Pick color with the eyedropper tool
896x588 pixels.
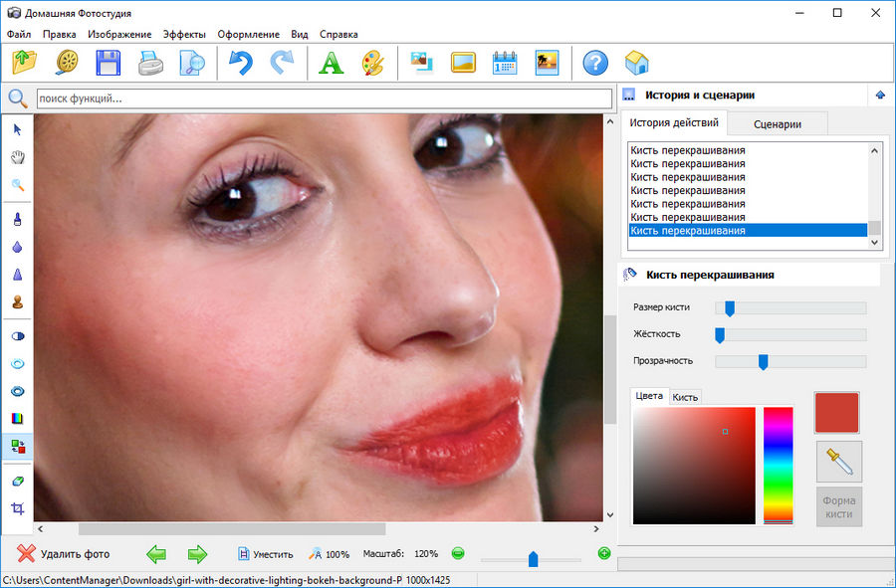[x=838, y=463]
